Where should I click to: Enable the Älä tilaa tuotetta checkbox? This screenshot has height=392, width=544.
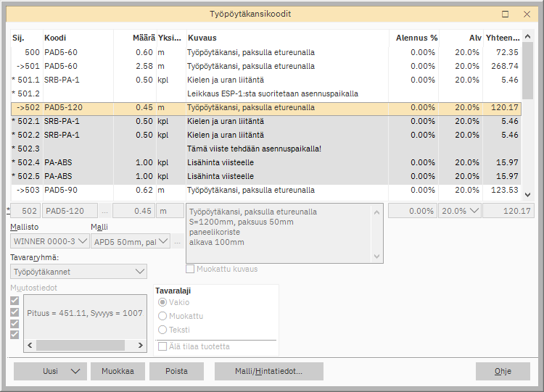[163, 346]
